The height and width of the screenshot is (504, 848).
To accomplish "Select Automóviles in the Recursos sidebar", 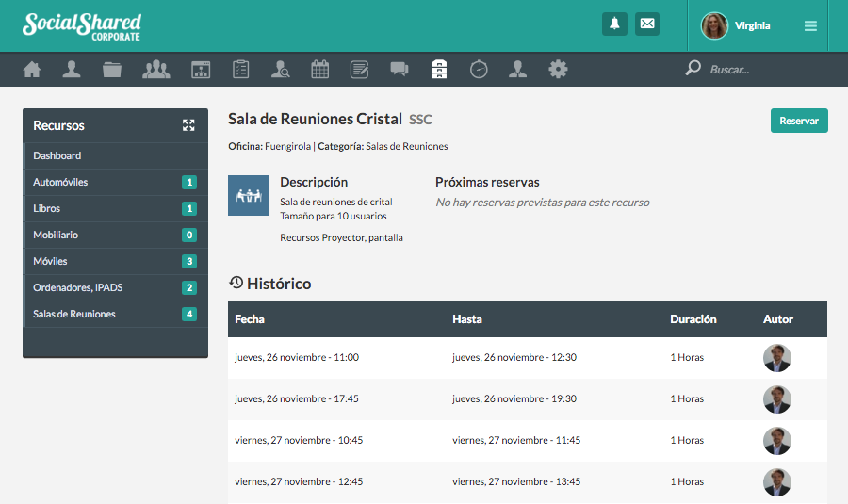I will pos(60,182).
